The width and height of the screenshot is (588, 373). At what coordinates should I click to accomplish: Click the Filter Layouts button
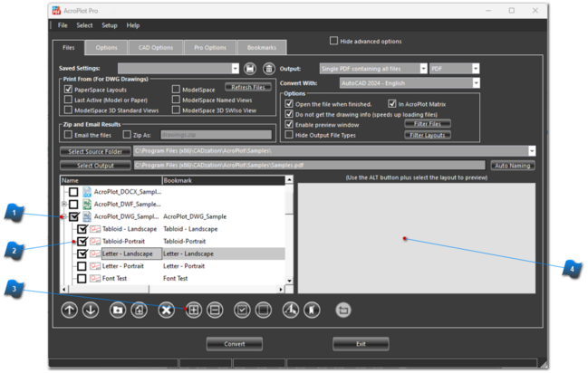tap(428, 135)
